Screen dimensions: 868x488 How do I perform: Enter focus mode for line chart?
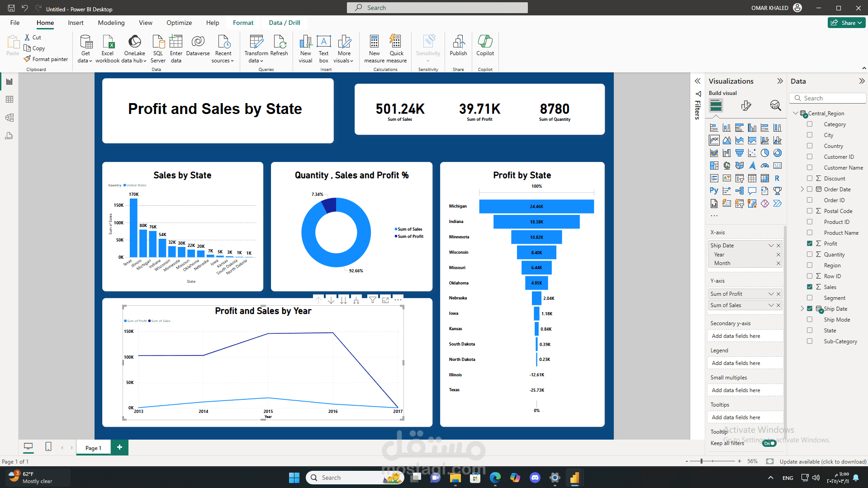coord(385,300)
